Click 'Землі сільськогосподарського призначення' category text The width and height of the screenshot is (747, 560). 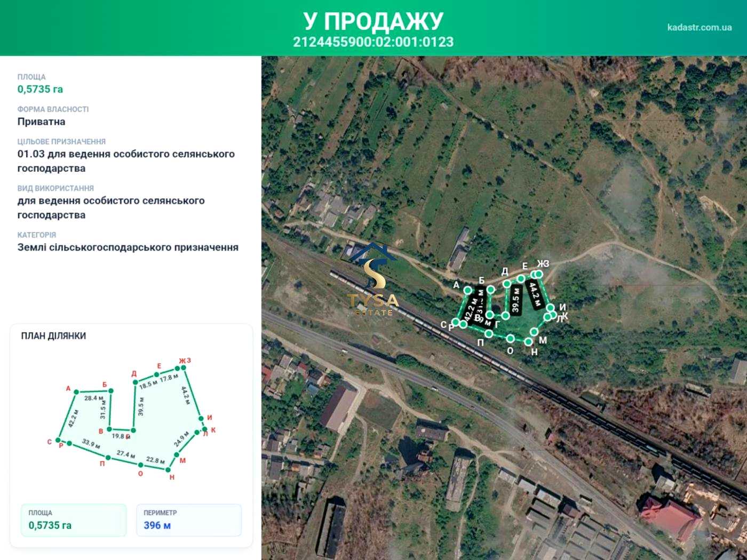(x=128, y=247)
